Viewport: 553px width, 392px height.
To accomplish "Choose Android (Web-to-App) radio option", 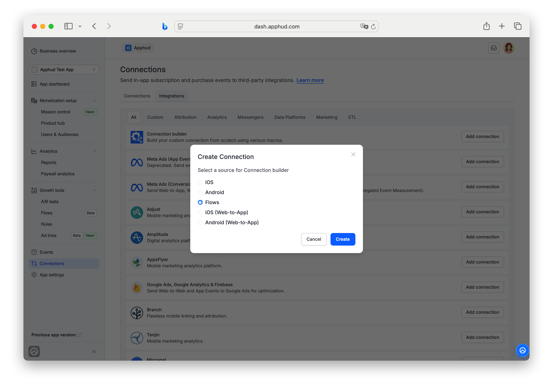I will (200, 223).
